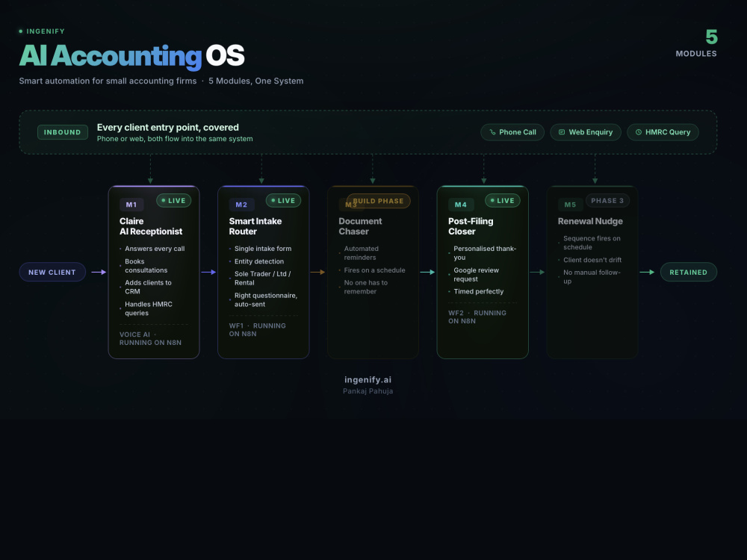The image size is (747, 560).
Task: Click the M2 module tag
Action: 241,205
